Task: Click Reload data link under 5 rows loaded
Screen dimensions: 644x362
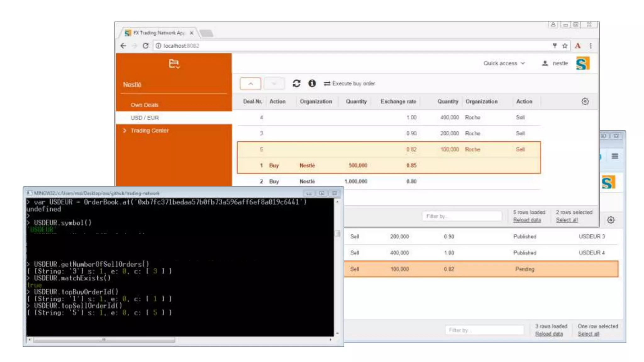Action: (527, 220)
